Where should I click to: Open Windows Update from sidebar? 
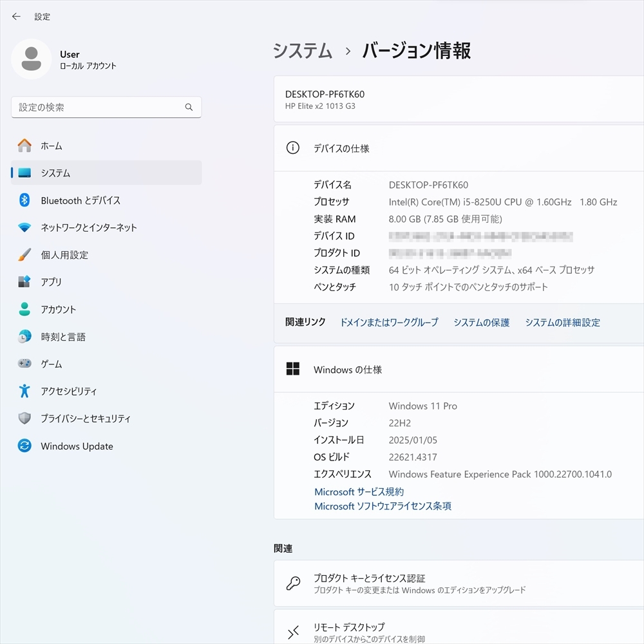106,446
